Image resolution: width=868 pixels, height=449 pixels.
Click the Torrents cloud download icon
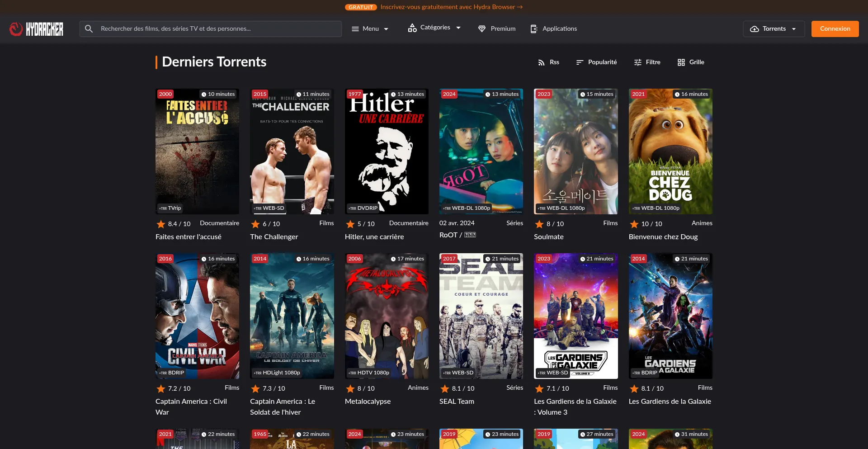(x=755, y=29)
